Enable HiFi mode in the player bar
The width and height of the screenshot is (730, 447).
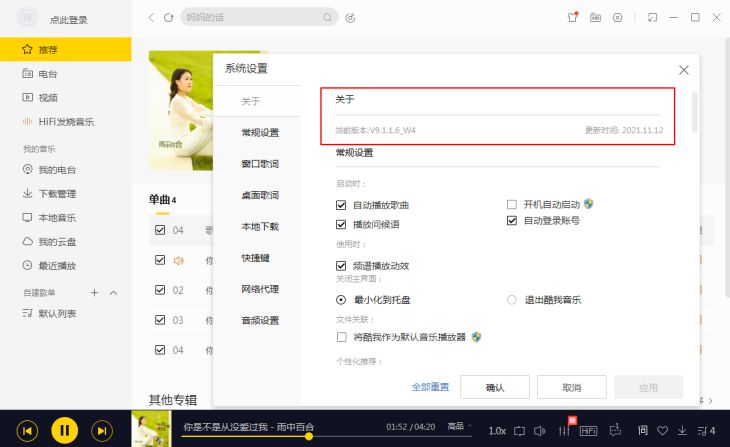(x=588, y=431)
